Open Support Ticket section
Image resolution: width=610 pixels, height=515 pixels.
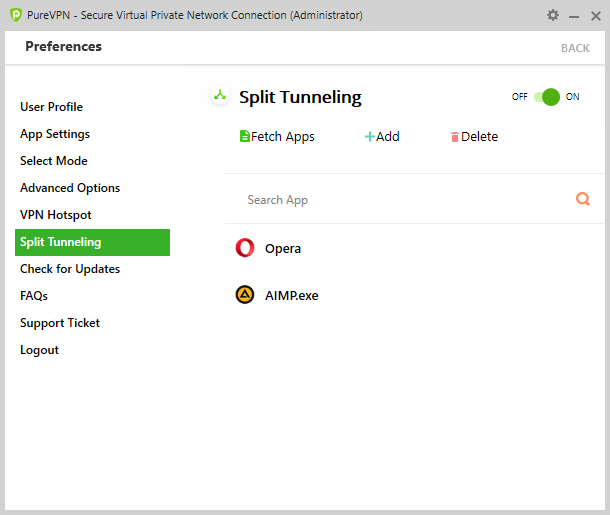tap(60, 323)
